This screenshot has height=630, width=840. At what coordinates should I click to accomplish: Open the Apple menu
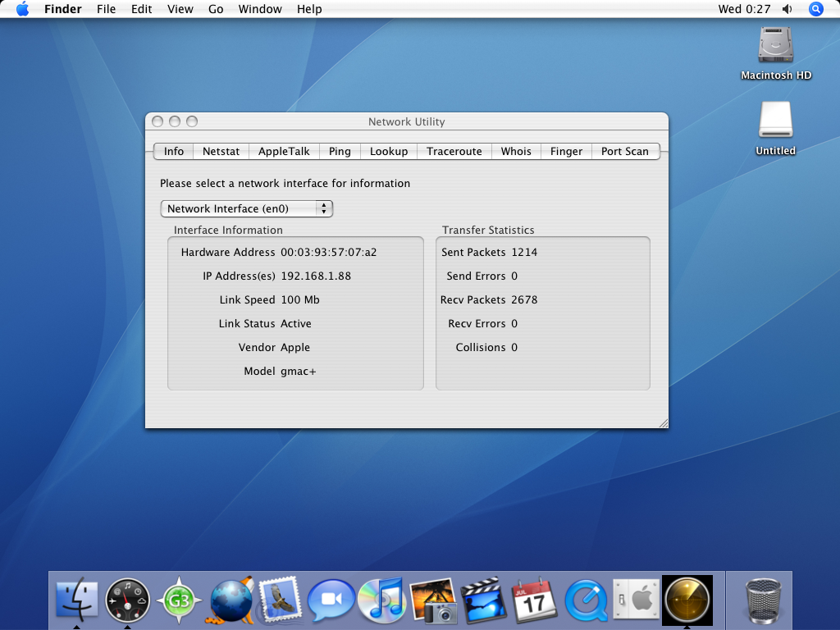(x=22, y=9)
